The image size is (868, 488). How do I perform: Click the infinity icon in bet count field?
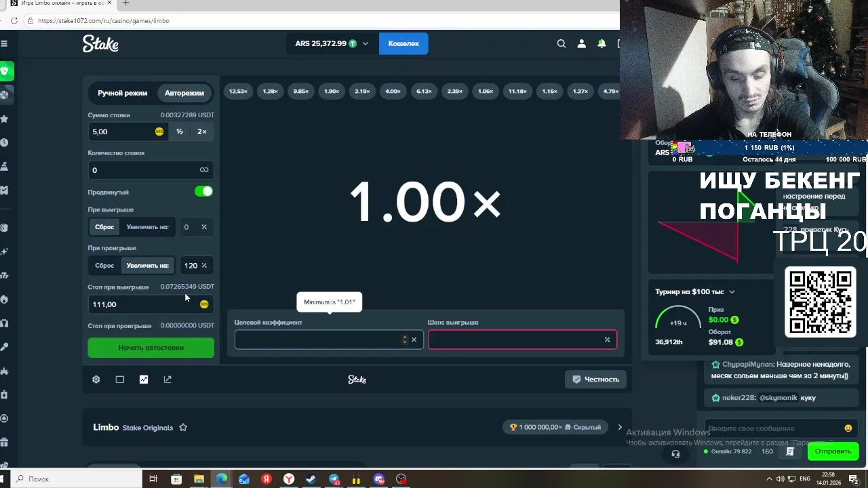[x=204, y=170]
